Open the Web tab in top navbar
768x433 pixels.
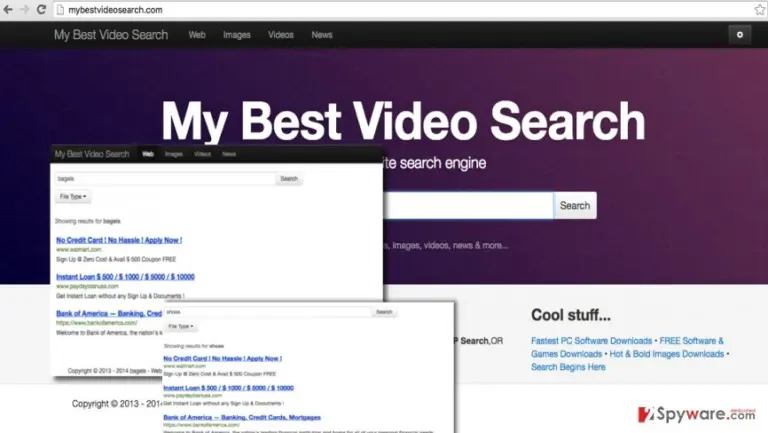pos(197,35)
